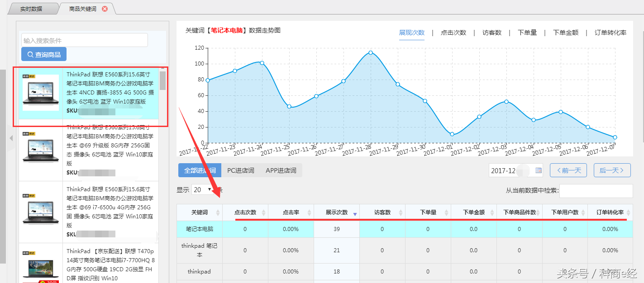The height and width of the screenshot is (283, 644).
Task: Click the 后一天 button
Action: [612, 170]
